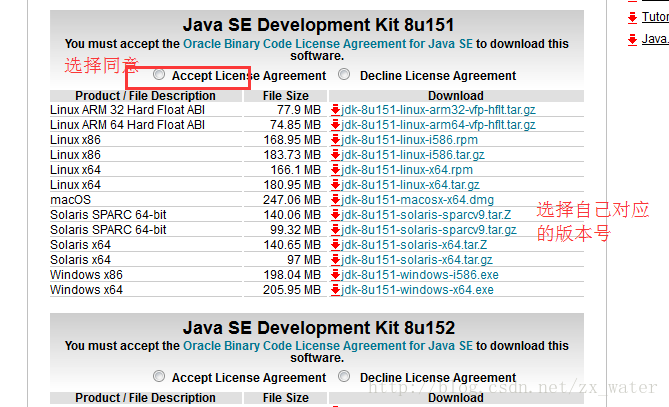
Task: Click download arrow icon beside windows-x64.exe
Action: tap(335, 290)
